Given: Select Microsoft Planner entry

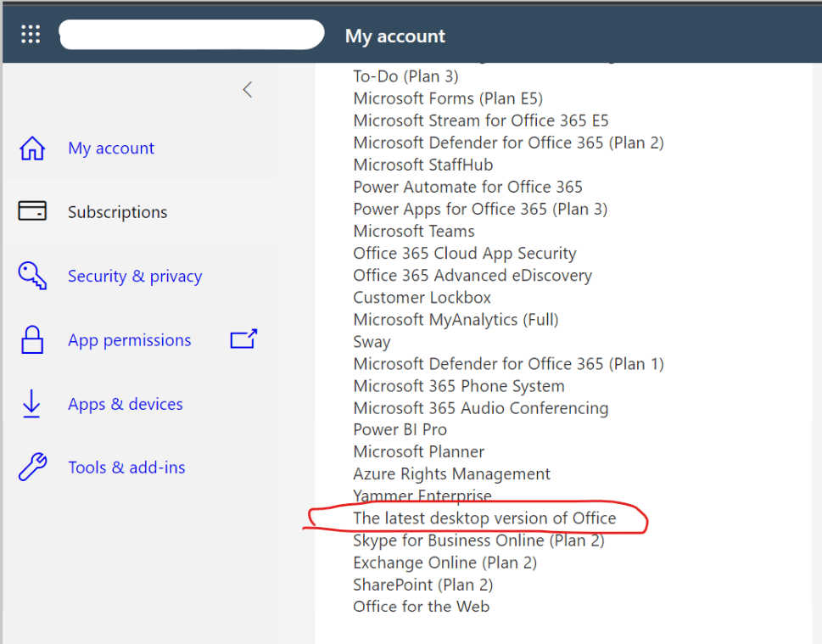Looking at the screenshot, I should tap(418, 451).
